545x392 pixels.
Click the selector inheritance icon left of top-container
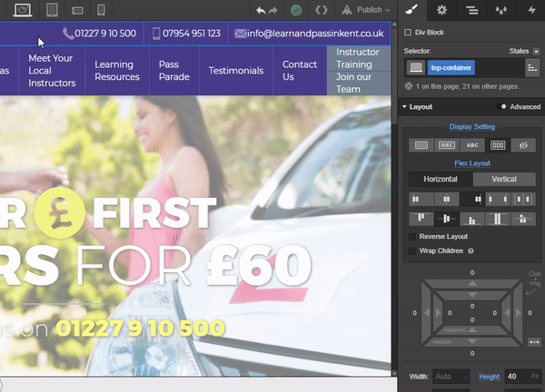(416, 67)
